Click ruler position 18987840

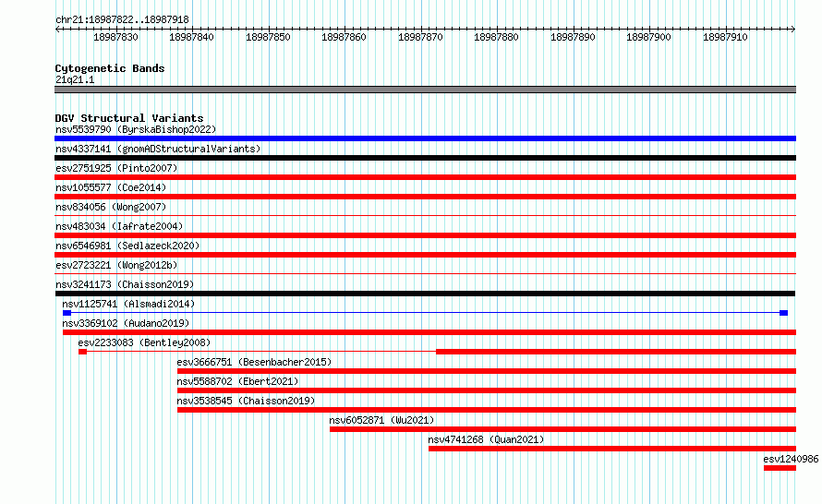pyautogui.click(x=192, y=37)
